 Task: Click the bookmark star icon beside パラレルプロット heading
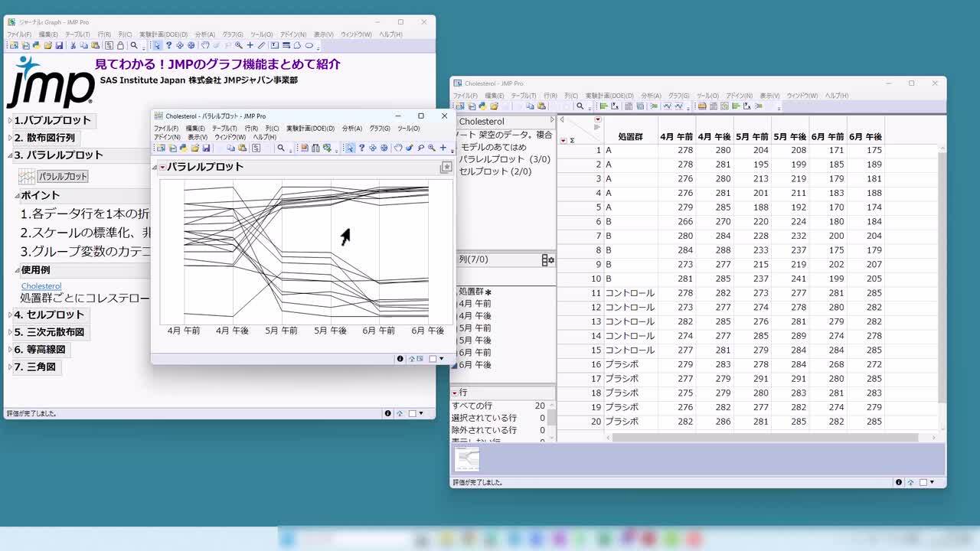click(x=446, y=167)
